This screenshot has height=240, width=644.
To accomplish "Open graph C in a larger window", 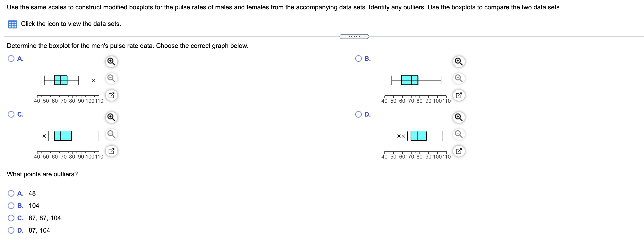I will coord(112,151).
